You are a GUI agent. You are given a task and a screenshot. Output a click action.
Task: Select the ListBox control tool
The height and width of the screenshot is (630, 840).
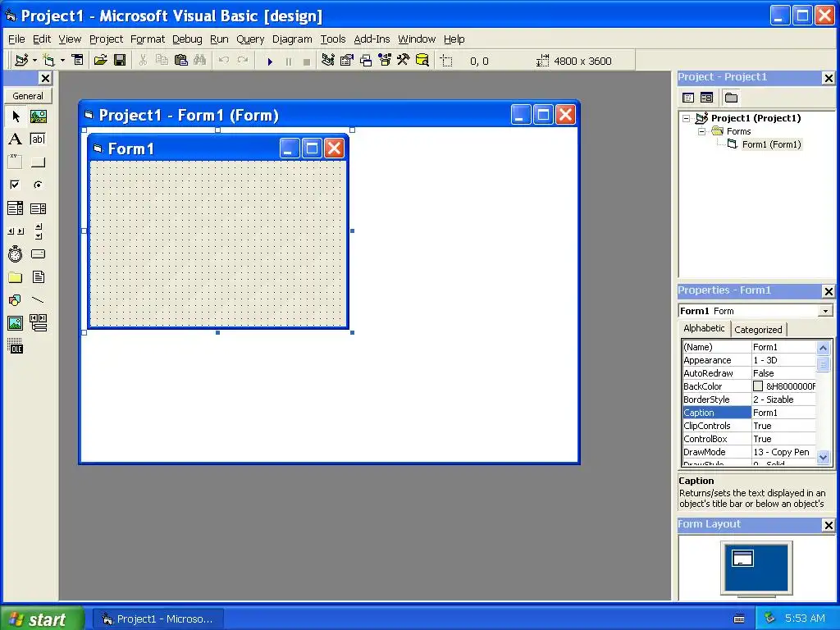tap(38, 208)
